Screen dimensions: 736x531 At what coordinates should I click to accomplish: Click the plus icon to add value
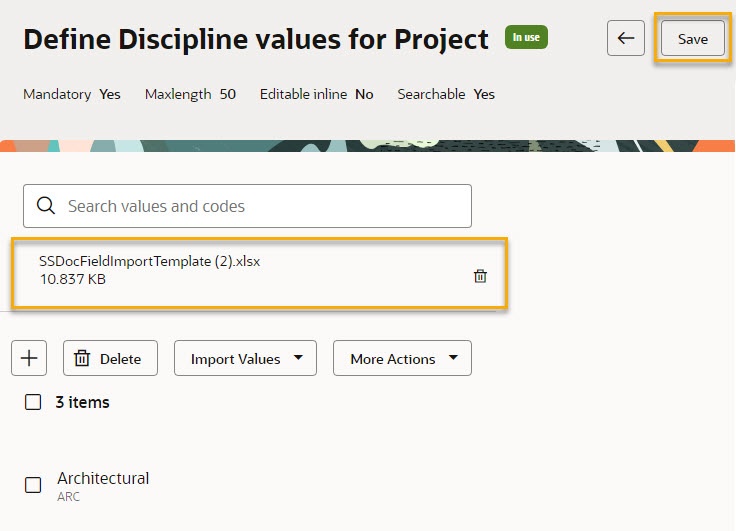coord(29,358)
